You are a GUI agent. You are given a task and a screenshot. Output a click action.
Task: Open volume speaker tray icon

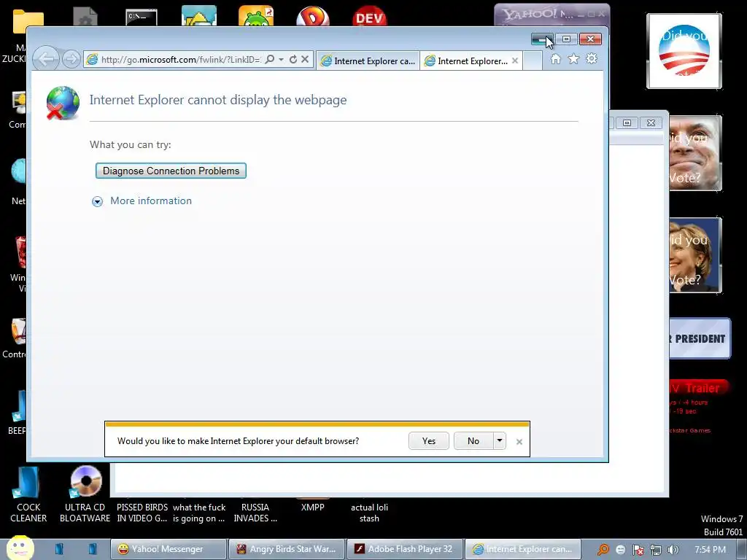click(673, 550)
